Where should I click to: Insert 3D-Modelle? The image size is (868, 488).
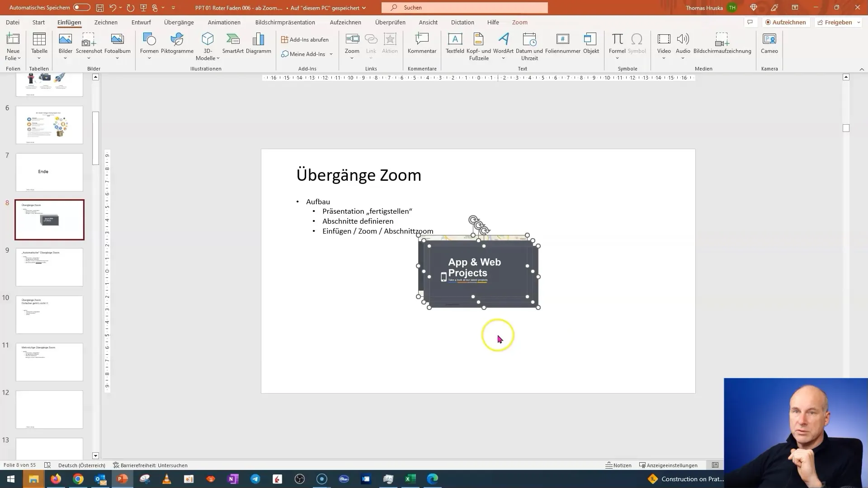pos(208,47)
